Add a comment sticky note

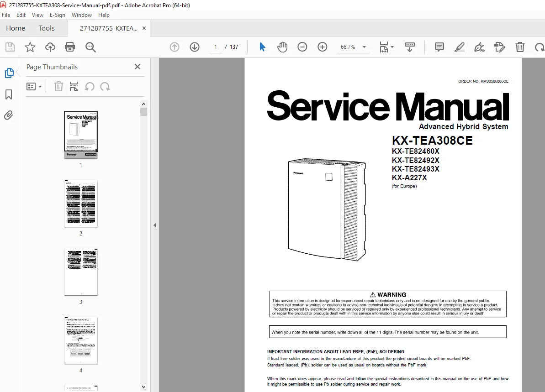click(439, 47)
